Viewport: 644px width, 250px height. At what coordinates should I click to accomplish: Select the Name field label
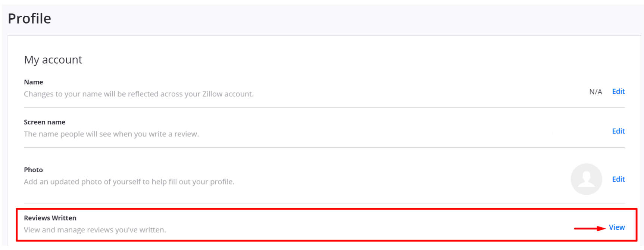(x=34, y=82)
